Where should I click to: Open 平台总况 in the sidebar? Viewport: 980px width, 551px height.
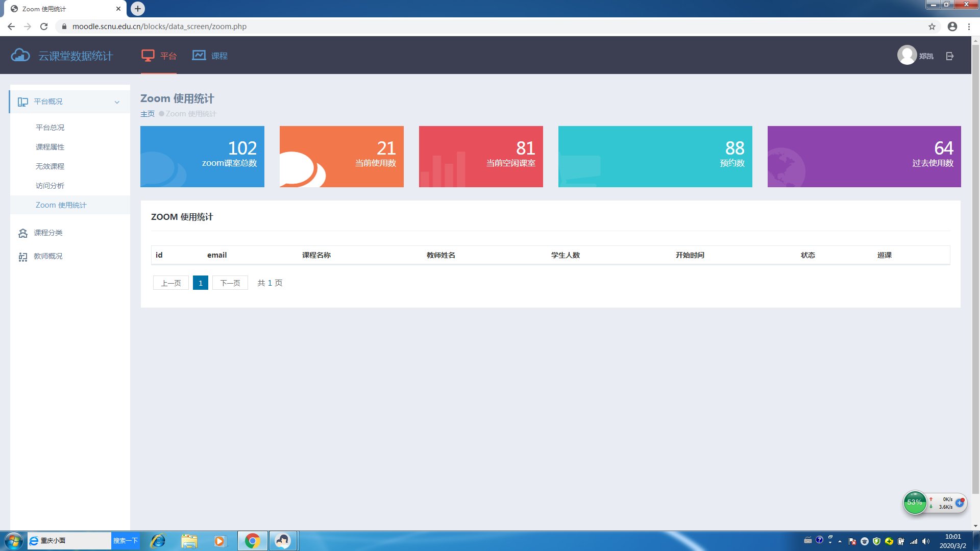(x=50, y=128)
